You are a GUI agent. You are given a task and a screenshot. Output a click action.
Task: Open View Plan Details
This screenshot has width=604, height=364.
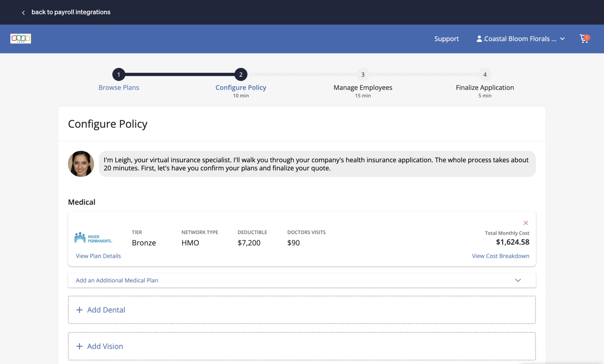[x=98, y=256]
